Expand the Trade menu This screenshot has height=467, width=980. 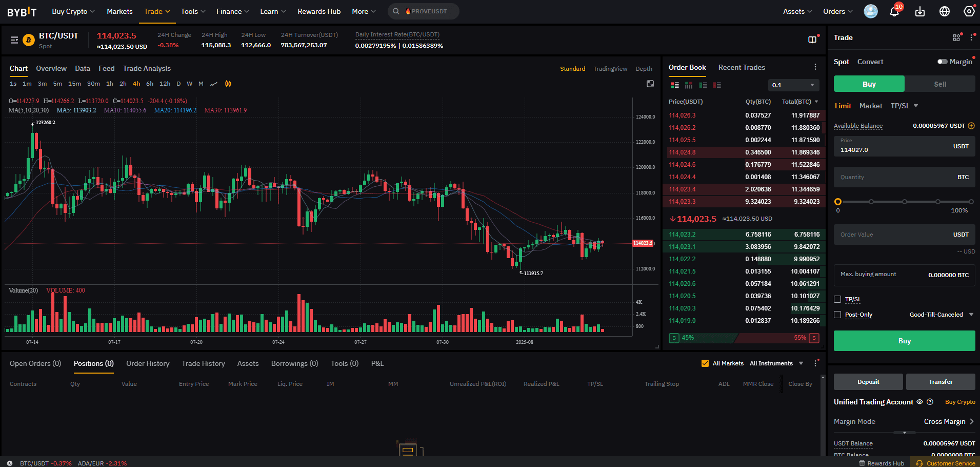coord(157,11)
